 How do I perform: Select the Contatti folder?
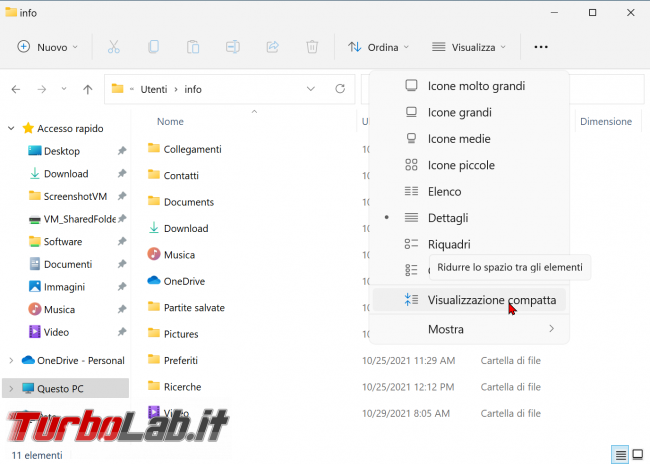click(x=181, y=175)
